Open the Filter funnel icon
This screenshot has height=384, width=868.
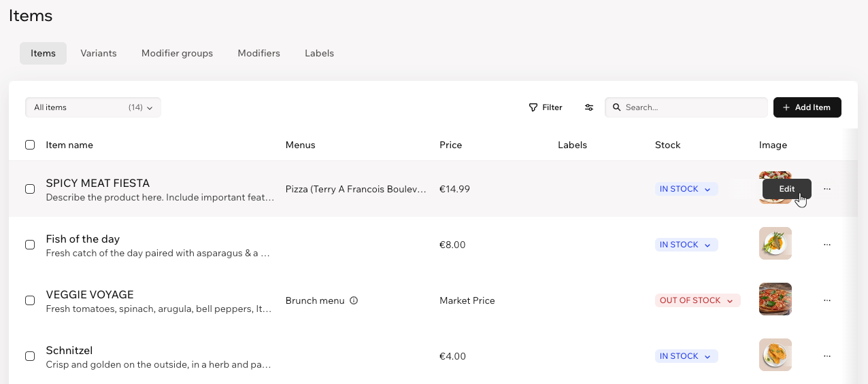point(533,107)
